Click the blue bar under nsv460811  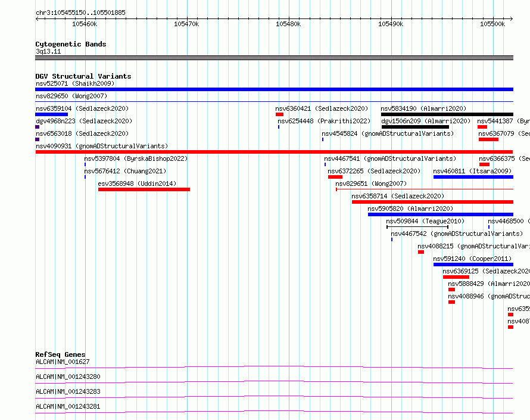pos(473,177)
